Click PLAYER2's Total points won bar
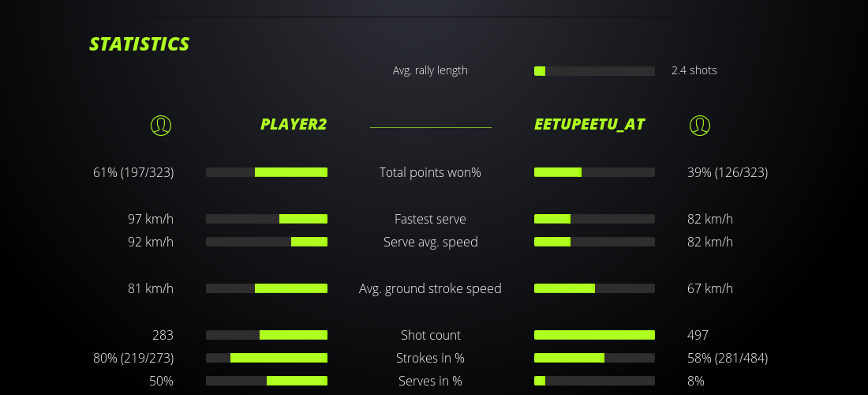The height and width of the screenshot is (395, 868). [267, 172]
